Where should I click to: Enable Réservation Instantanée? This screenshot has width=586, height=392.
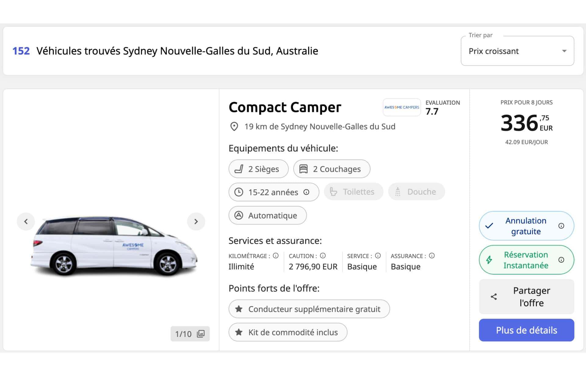(526, 260)
